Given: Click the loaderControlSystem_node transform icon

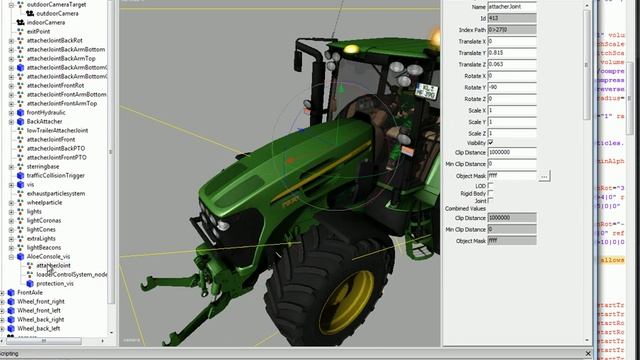Looking at the screenshot, I should pyautogui.click(x=30, y=274).
